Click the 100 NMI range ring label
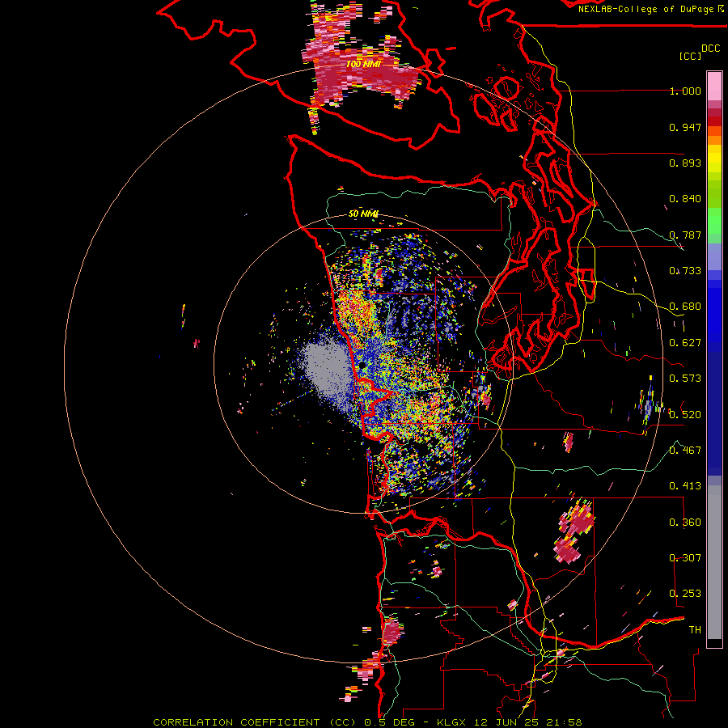728x728 pixels. coord(363,64)
